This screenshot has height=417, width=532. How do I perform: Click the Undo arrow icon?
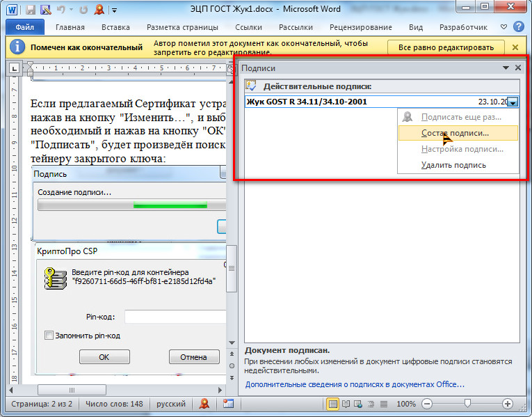61,10
